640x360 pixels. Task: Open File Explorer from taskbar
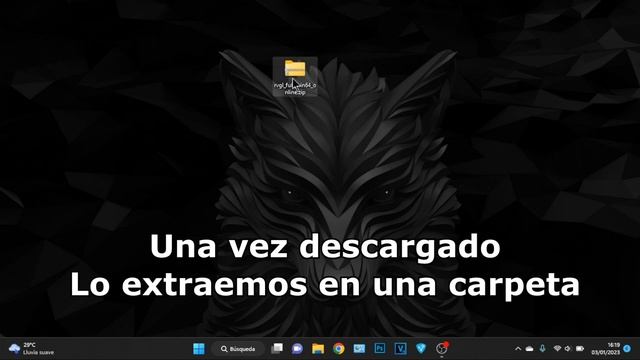(x=318, y=349)
